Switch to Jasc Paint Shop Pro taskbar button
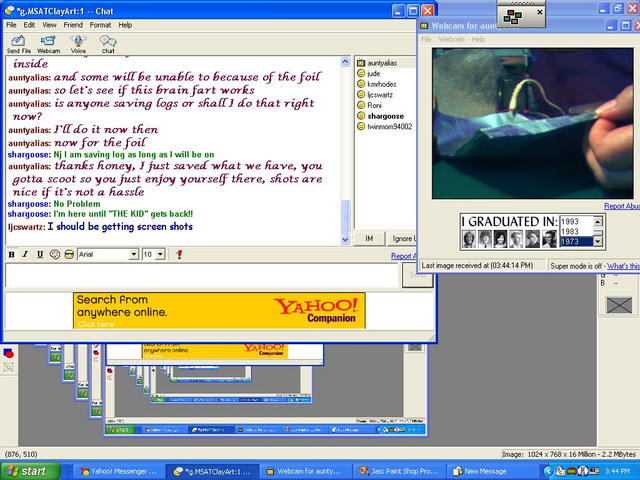Viewport: 640px width, 480px height. click(x=398, y=471)
